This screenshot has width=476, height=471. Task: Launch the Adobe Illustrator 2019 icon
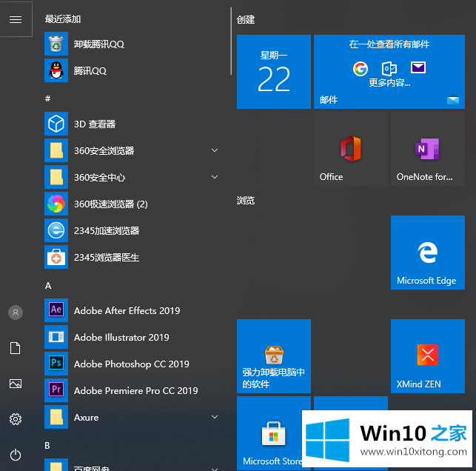pos(56,337)
